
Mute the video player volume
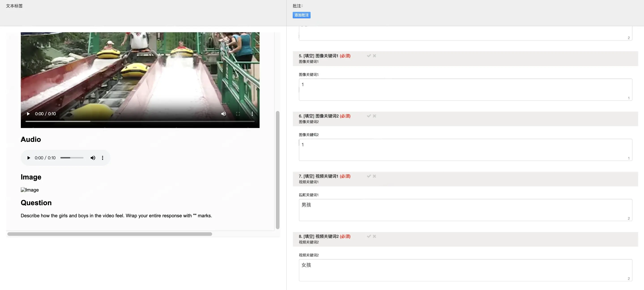click(x=224, y=114)
